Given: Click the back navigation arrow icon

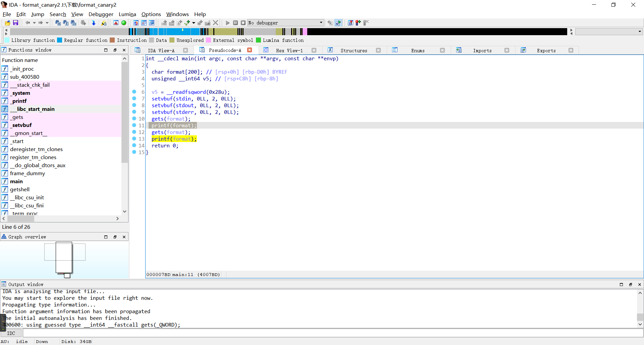Looking at the screenshot, I should pos(28,23).
